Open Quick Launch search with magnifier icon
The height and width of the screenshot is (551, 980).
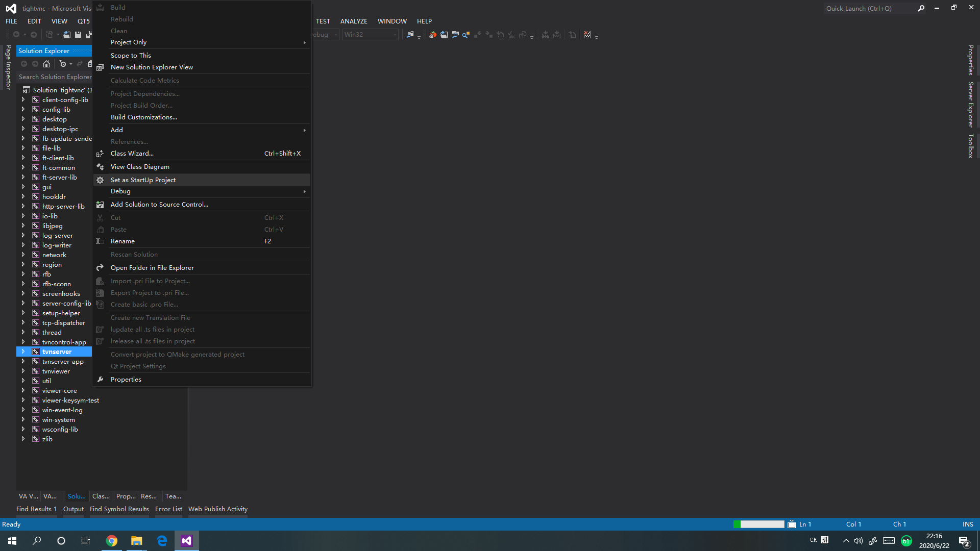[x=921, y=8]
